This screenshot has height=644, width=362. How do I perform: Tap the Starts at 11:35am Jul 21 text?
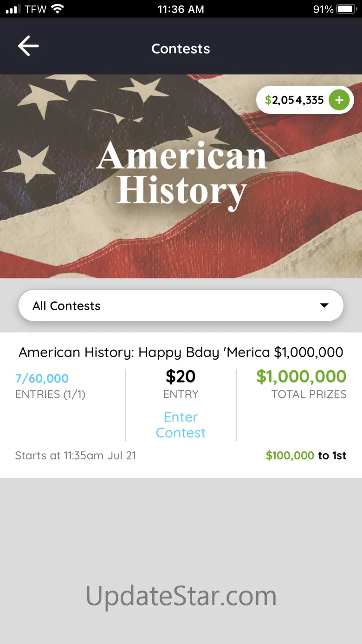(75, 455)
